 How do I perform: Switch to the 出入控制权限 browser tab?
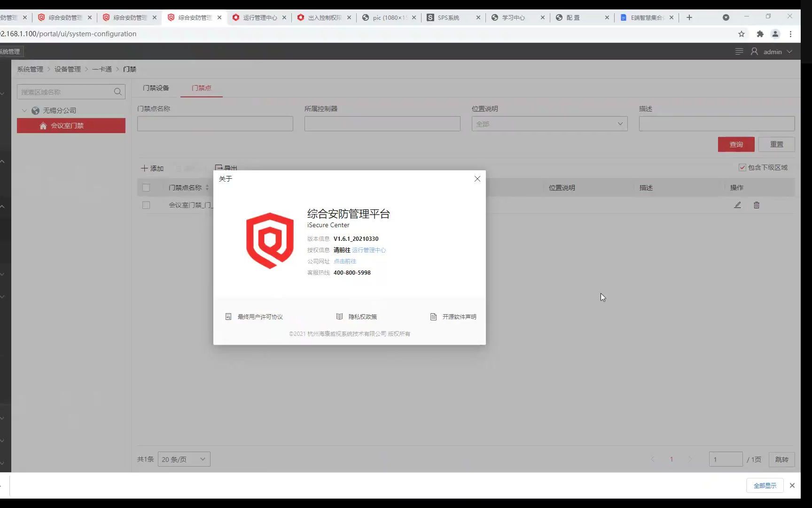324,17
